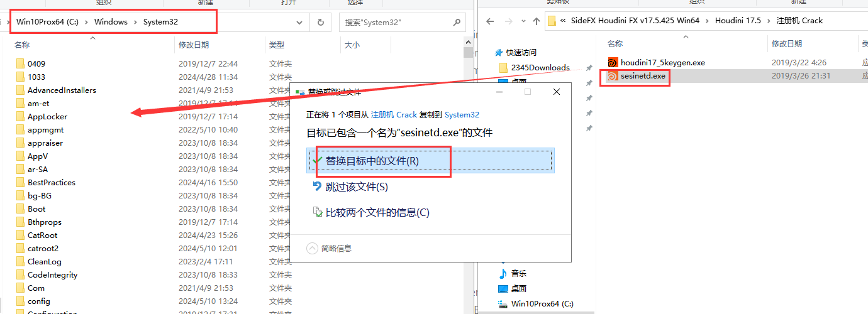Navigate to Win10Prox64 (C:) breadcrumb
This screenshot has width=868, height=314.
(47, 22)
